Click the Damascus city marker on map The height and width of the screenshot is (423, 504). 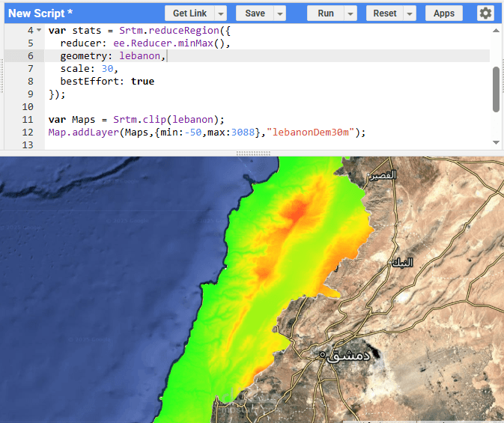coord(322,355)
